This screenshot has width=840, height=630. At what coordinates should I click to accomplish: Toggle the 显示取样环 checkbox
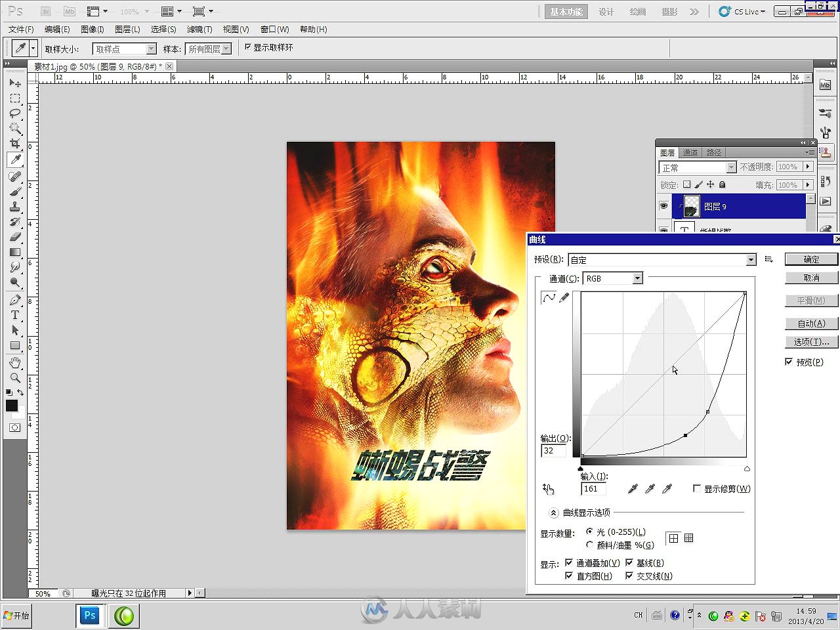[x=248, y=47]
